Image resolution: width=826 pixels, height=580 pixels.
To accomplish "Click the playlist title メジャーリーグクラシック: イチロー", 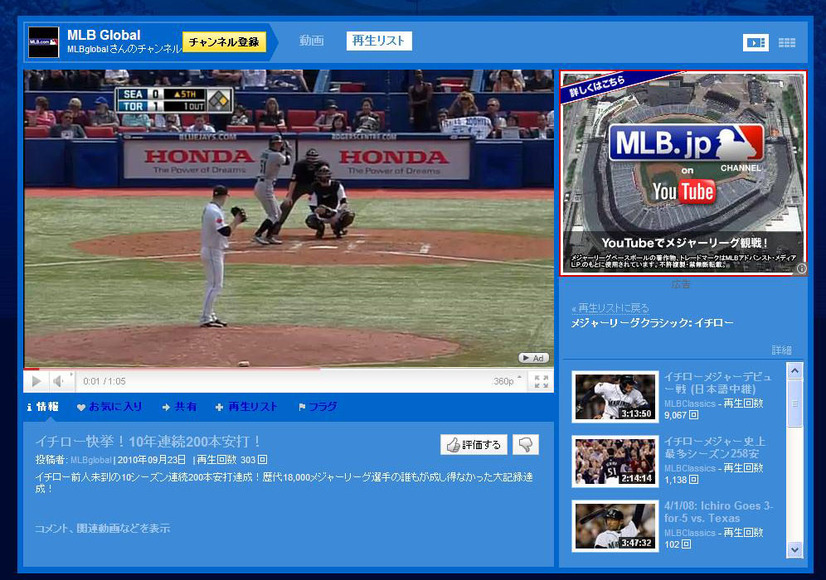I will click(652, 323).
